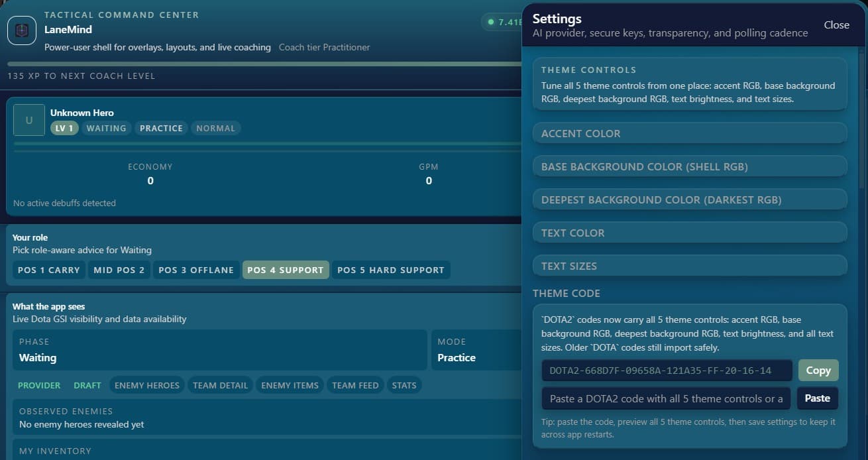
Task: Click the Coach tier Practitioner text
Action: (325, 47)
